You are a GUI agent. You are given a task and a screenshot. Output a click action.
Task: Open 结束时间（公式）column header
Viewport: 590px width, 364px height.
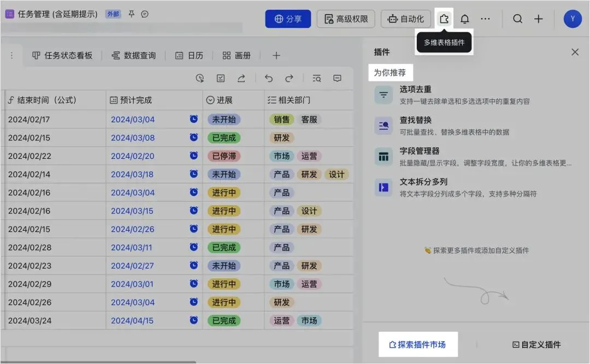[x=55, y=100]
